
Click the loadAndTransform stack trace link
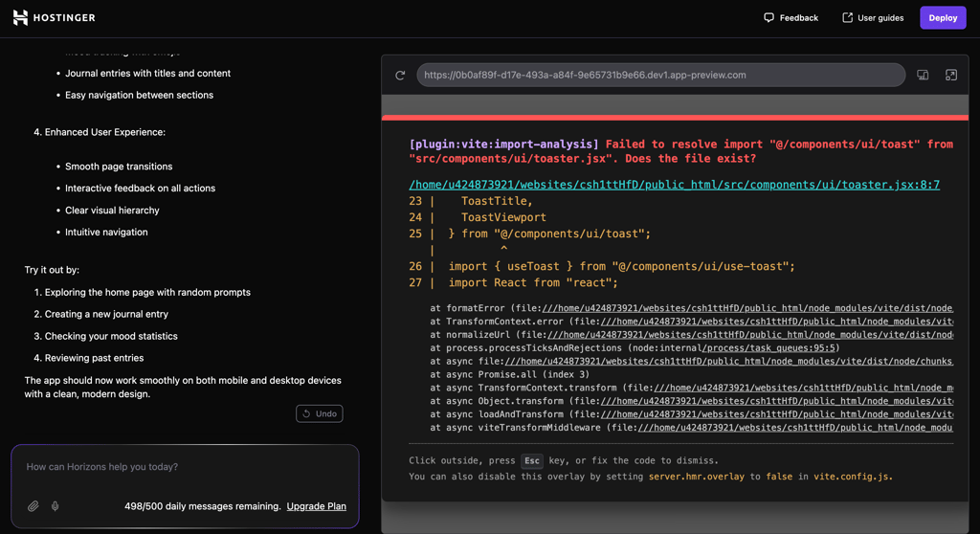777,414
